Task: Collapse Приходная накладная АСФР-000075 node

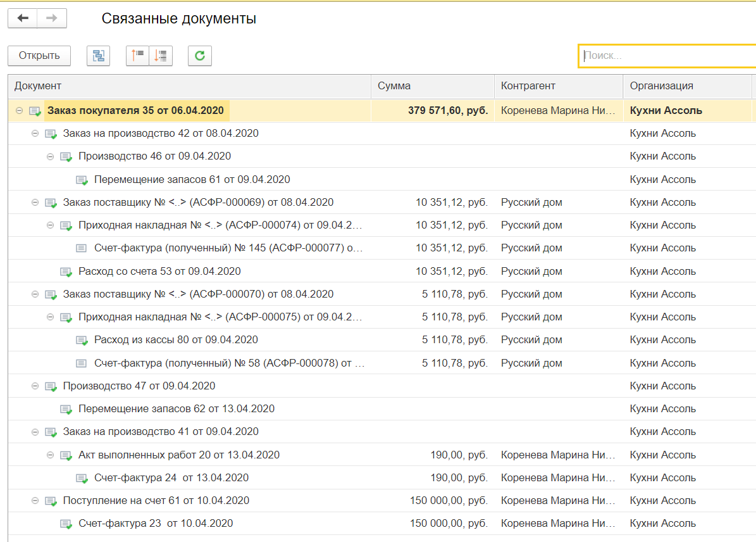Action: (x=50, y=317)
